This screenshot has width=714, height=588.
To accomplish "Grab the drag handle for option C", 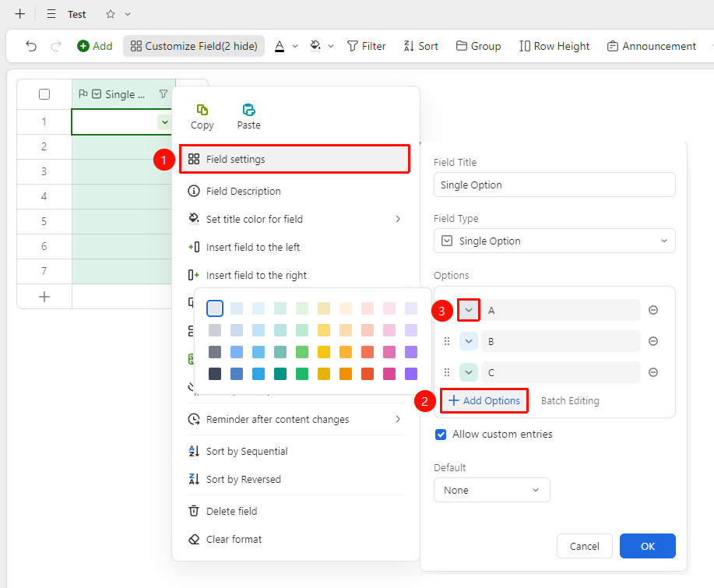I will click(x=447, y=372).
